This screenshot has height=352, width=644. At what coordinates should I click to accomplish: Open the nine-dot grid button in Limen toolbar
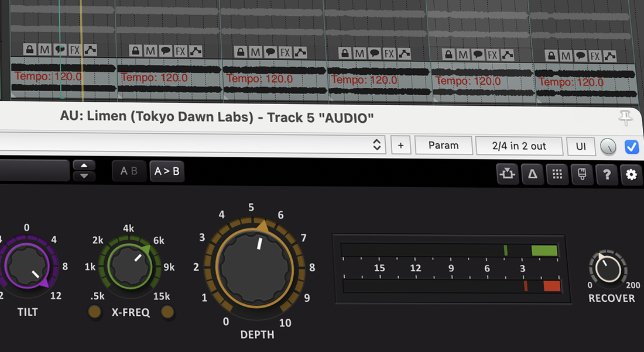(x=557, y=174)
